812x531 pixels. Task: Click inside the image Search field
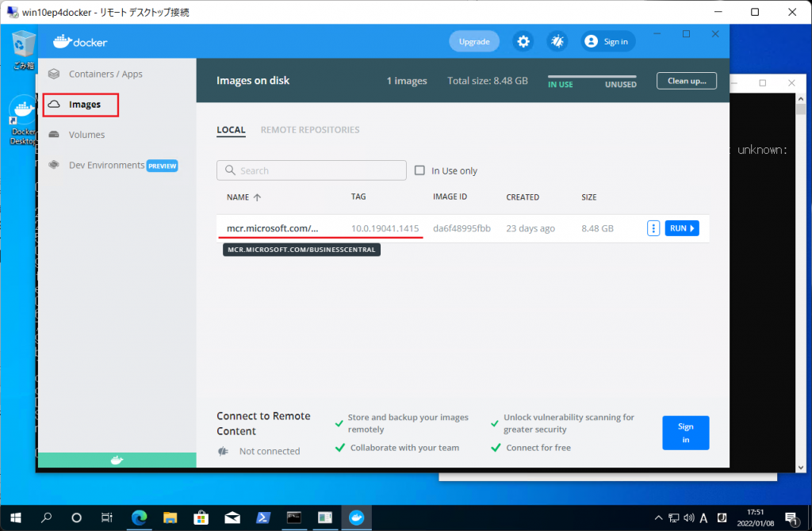311,170
